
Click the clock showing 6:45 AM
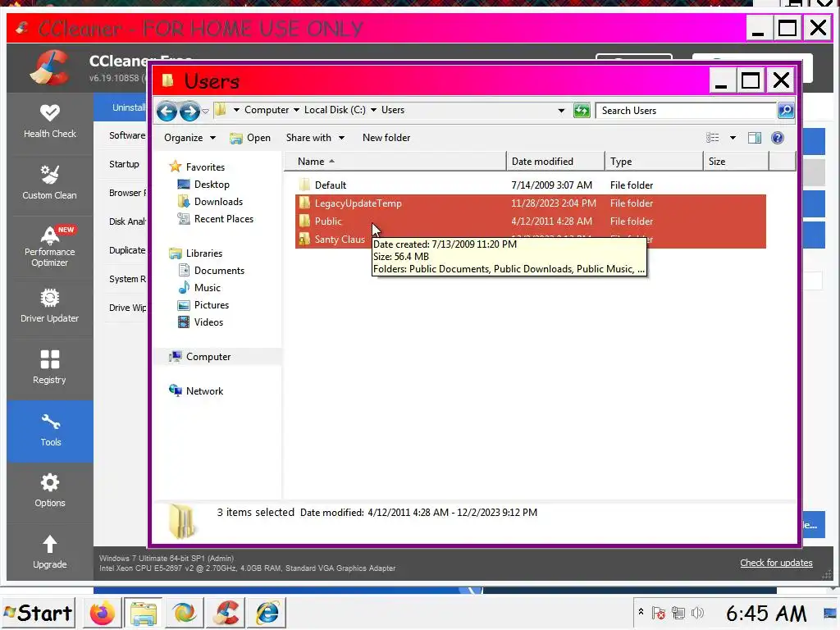click(x=765, y=614)
